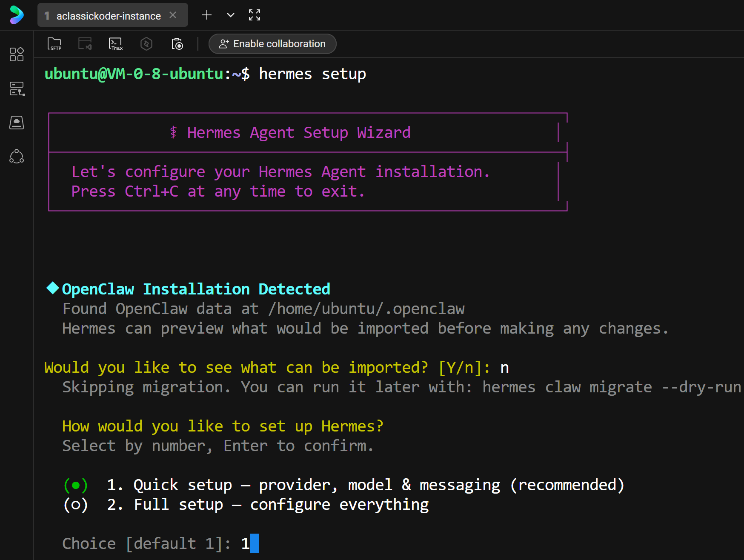The width and height of the screenshot is (744, 560).
Task: Click 'Select by number, Enter to confirm.'
Action: point(218,446)
